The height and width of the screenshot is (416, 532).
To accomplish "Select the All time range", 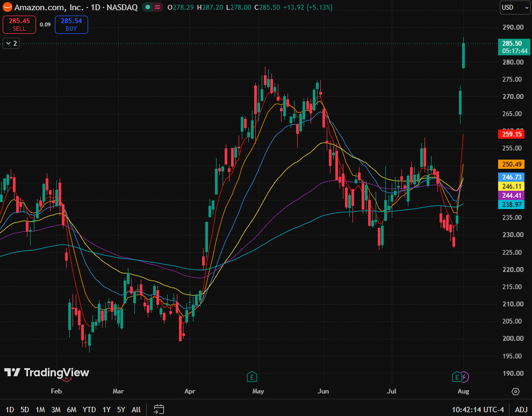I will pyautogui.click(x=136, y=410).
